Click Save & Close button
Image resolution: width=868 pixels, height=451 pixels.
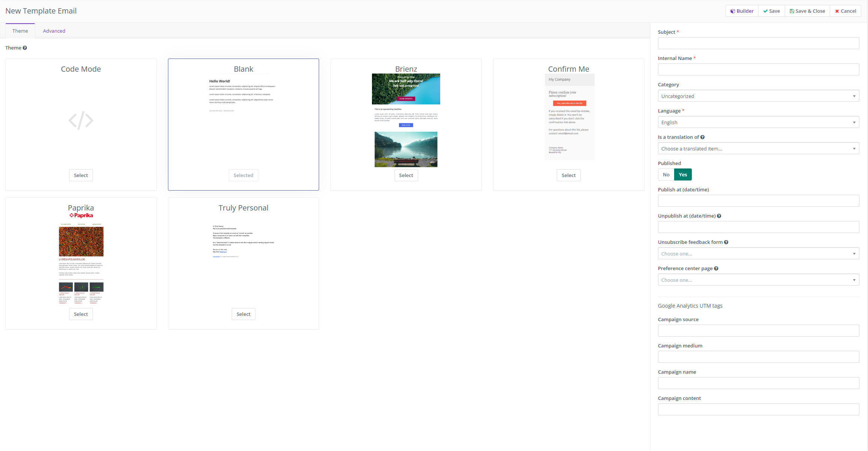807,11
